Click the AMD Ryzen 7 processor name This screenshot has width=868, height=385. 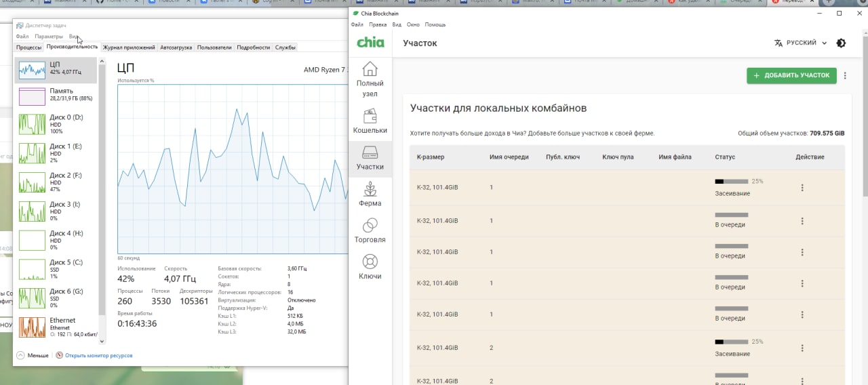pyautogui.click(x=325, y=69)
